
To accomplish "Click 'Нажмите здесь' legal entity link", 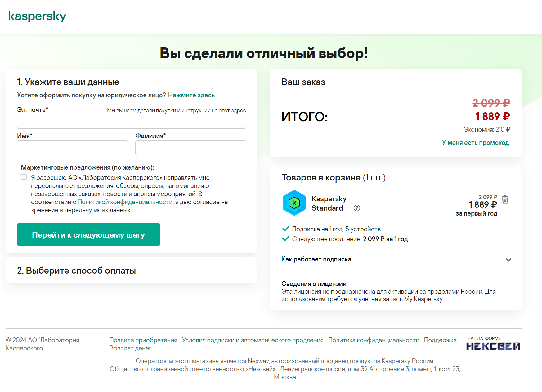I will coord(191,95).
